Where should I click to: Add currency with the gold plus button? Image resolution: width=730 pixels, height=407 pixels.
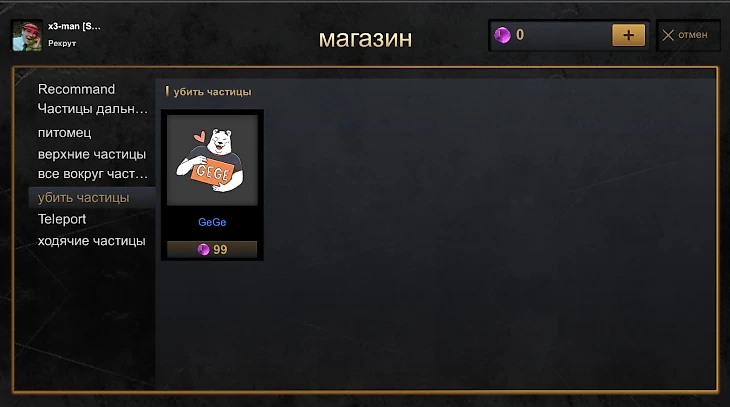click(x=629, y=35)
